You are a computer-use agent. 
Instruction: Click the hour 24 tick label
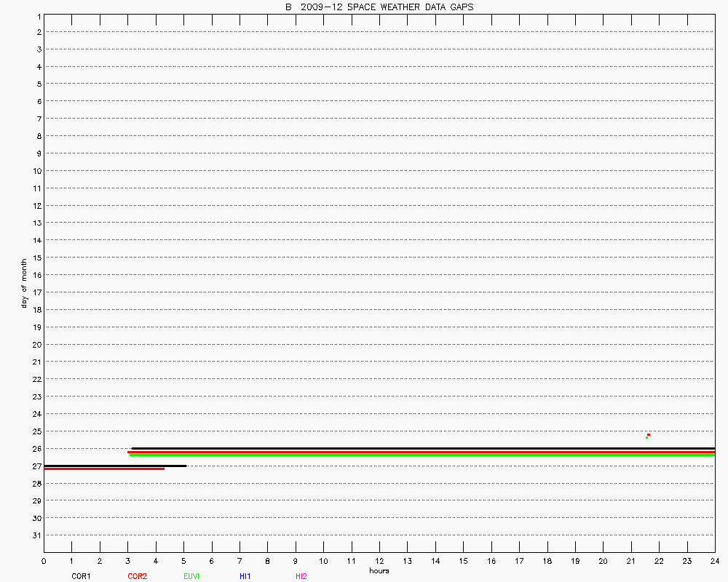point(714,561)
